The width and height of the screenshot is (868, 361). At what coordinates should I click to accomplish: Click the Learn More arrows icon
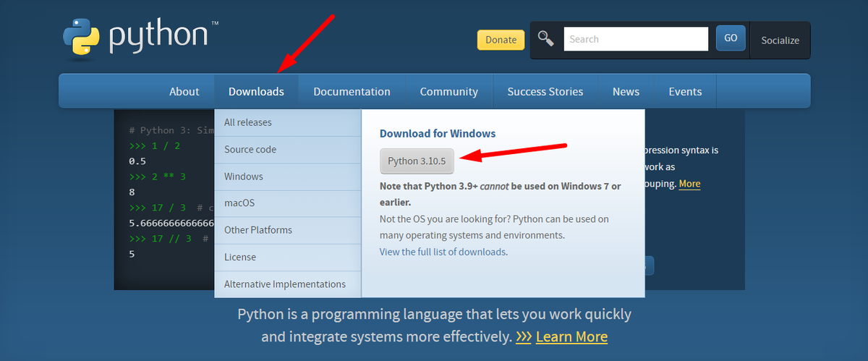pos(524,337)
